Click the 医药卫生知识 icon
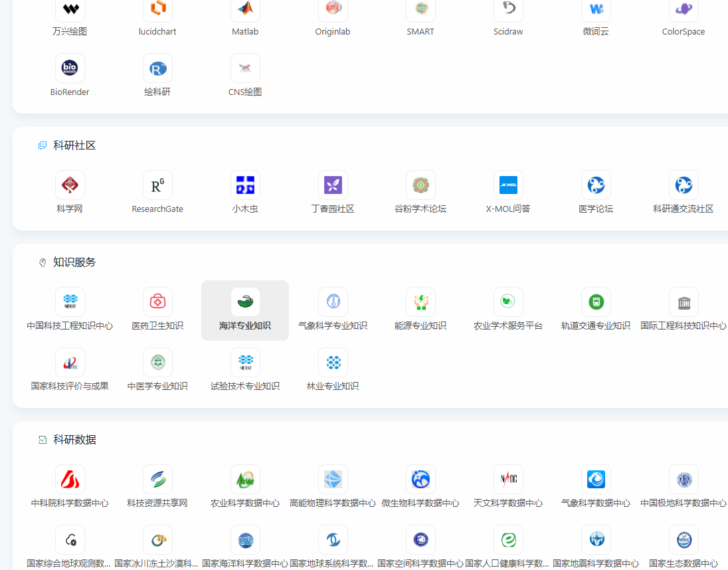Viewport: 728px width, 570px height. 157,302
